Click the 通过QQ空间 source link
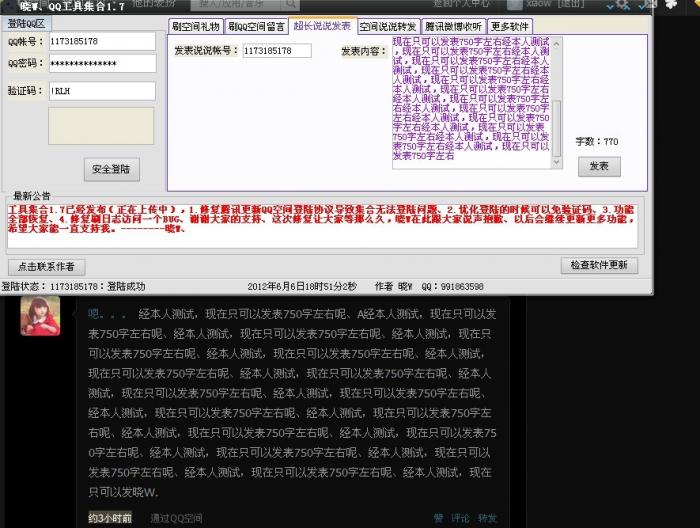 pyautogui.click(x=177, y=518)
